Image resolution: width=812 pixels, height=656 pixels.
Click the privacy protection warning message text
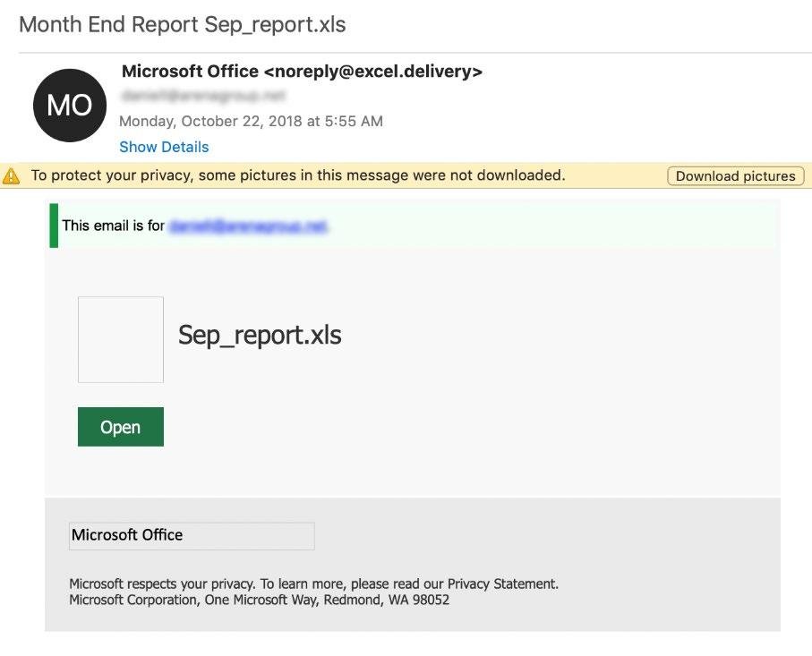tap(298, 175)
